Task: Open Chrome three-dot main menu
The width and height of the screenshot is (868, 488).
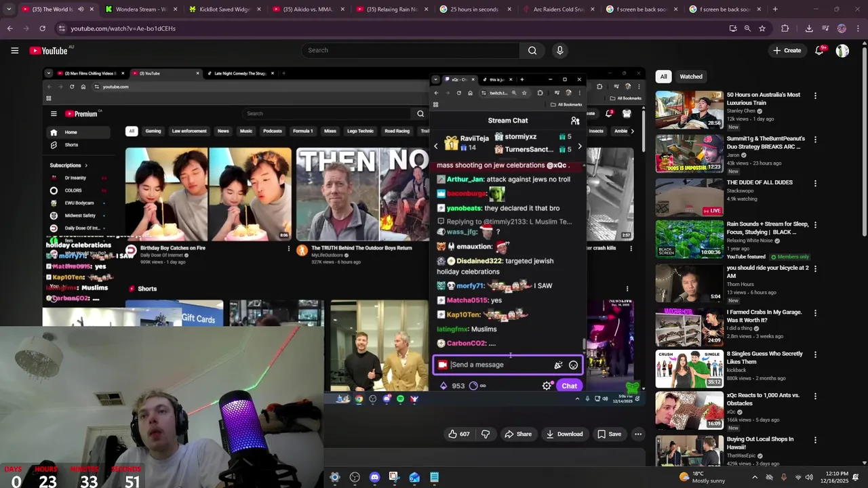Action: (x=858, y=28)
